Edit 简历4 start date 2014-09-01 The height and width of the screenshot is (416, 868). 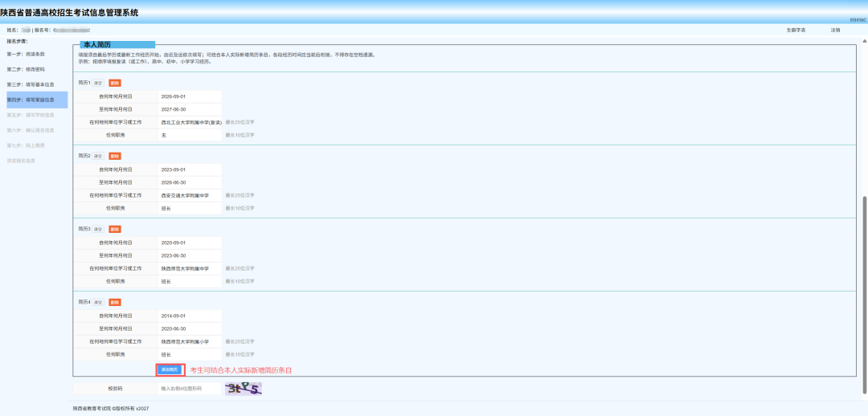190,316
